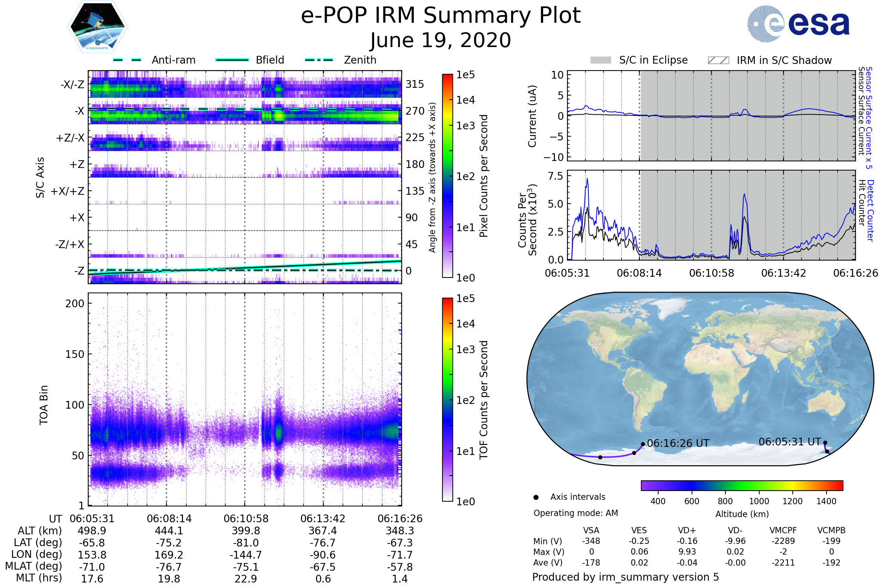The height and width of the screenshot is (588, 882).
Task: Click the Bfield solid line legend marker
Action: [232, 60]
